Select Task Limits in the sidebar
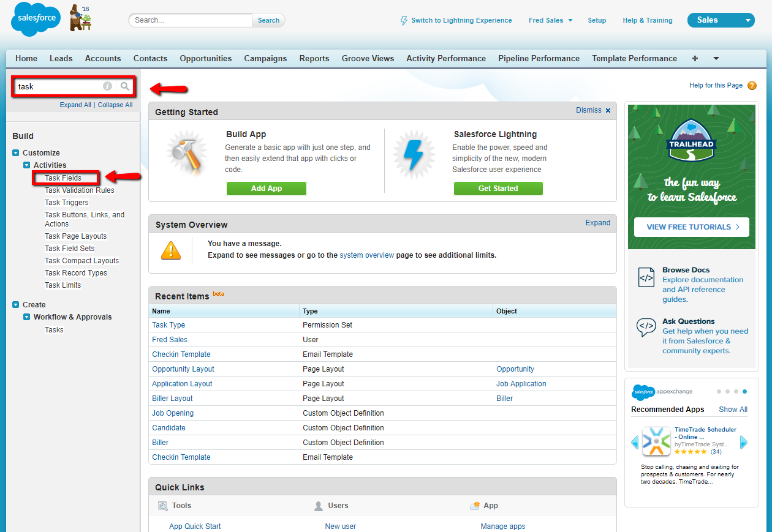The image size is (772, 532). coord(63,285)
